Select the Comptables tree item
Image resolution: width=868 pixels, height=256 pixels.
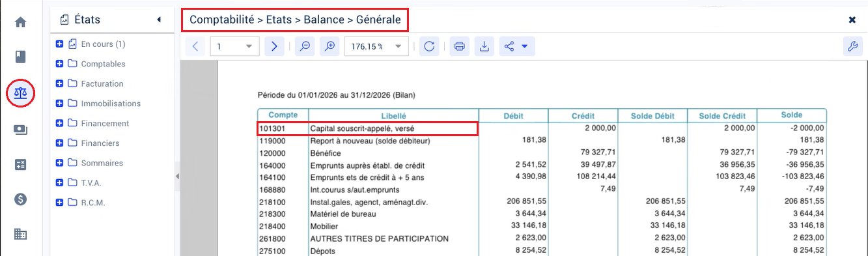tap(103, 64)
